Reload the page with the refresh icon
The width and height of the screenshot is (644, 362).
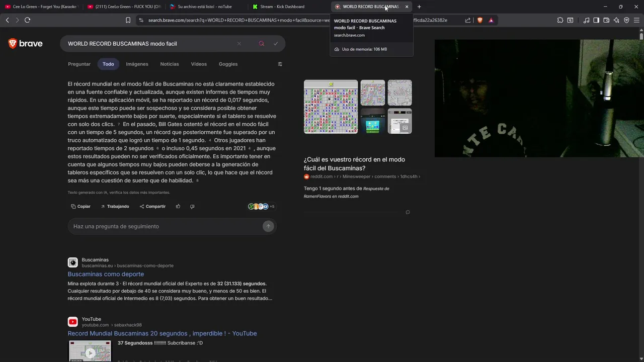[27, 20]
